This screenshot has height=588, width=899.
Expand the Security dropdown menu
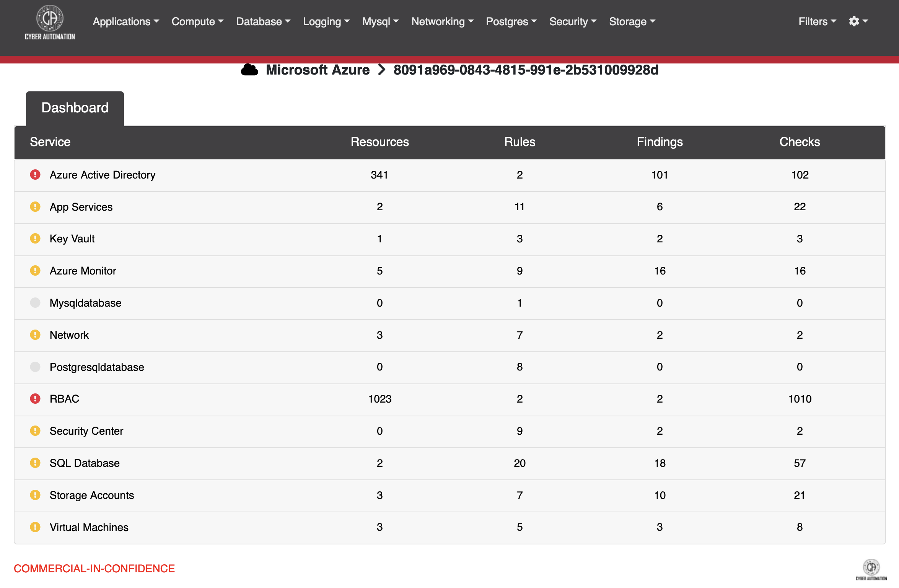[x=573, y=21]
